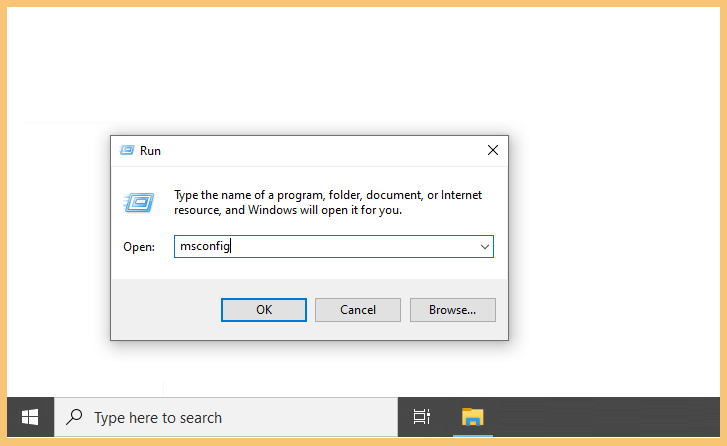Screen dimensions: 727x446
Task: Click the 'Run' title text
Action: point(150,151)
